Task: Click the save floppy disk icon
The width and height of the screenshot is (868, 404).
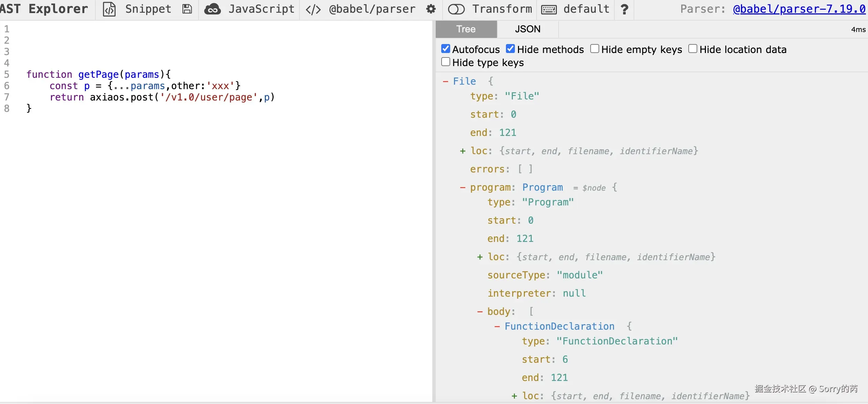Action: tap(187, 9)
